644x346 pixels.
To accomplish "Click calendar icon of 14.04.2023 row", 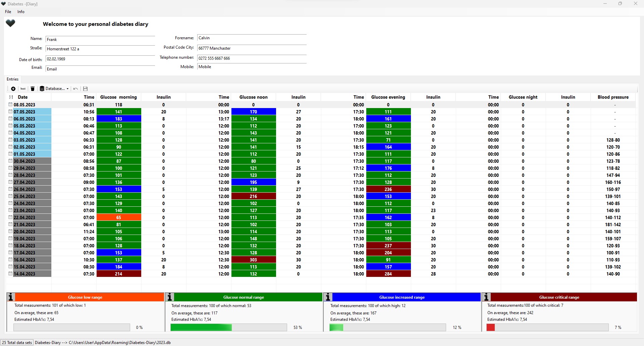I will click(10, 274).
